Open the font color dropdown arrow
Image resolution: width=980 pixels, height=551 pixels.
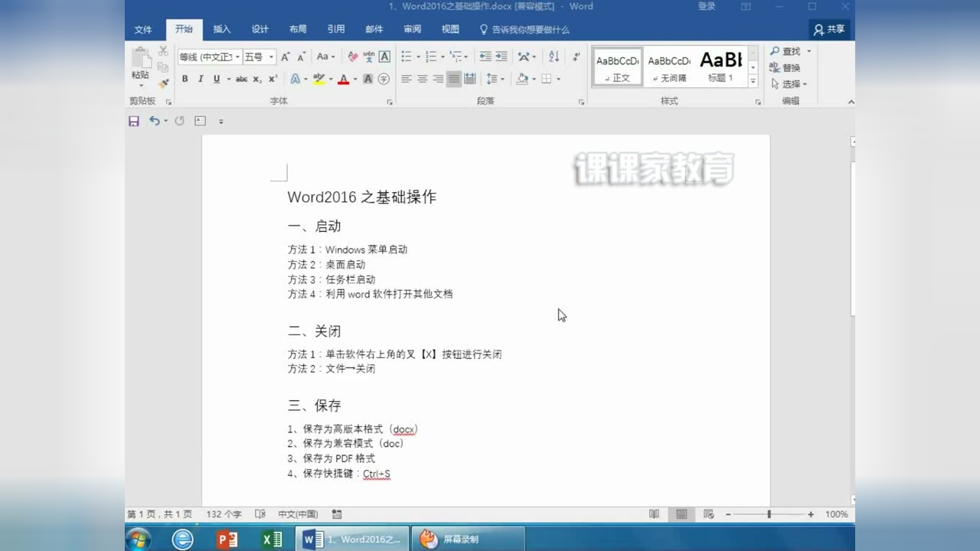[x=355, y=79]
